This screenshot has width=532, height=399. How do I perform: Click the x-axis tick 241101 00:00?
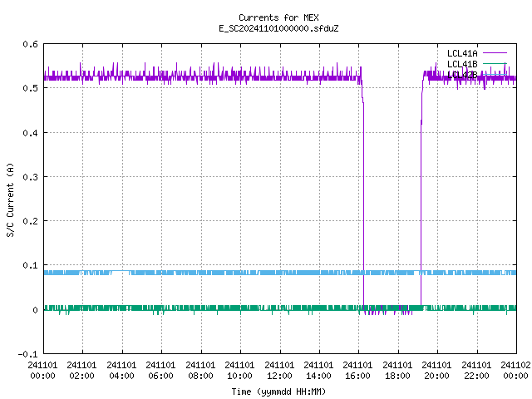(42, 371)
